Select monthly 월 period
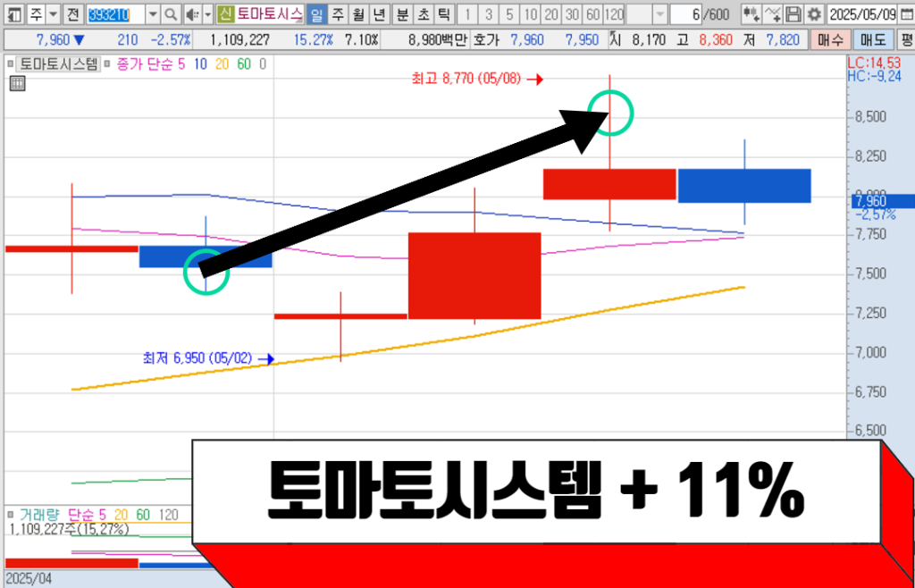Image resolution: width=915 pixels, height=588 pixels. click(357, 13)
